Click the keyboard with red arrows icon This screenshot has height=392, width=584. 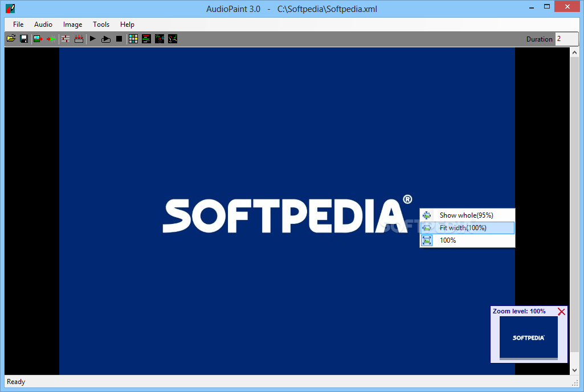79,39
